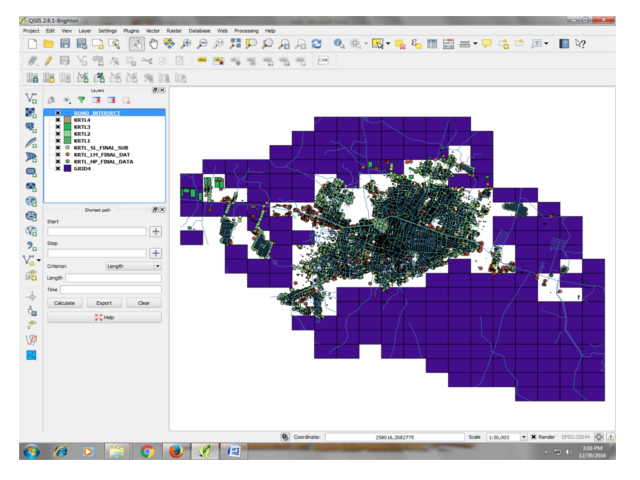The image size is (640, 480).
Task: Click the Calculate button
Action: click(x=64, y=303)
